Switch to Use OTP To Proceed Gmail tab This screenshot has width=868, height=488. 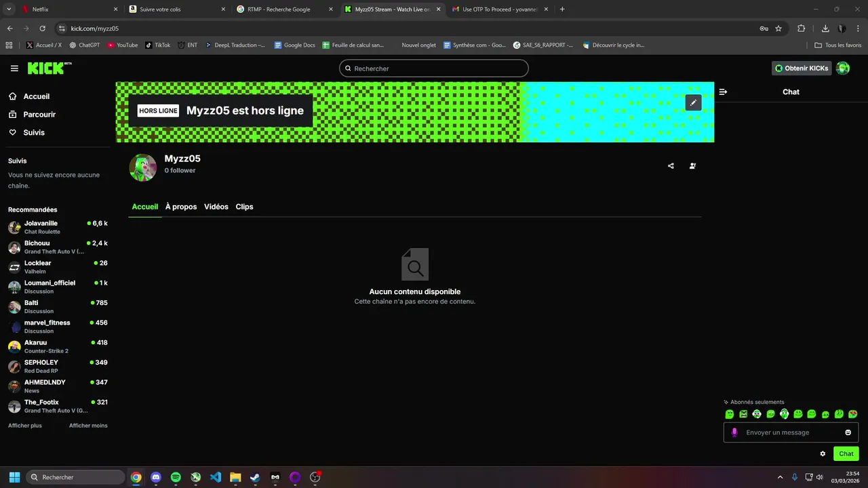pos(500,9)
